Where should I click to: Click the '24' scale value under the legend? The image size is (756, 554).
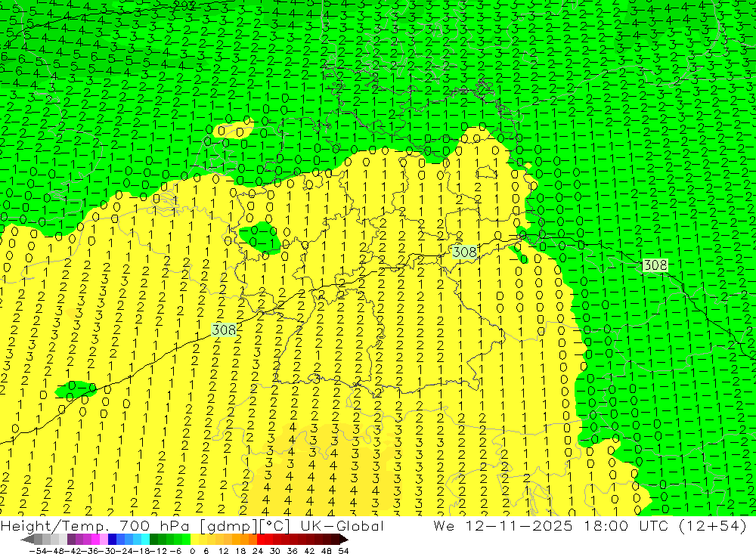[258, 551]
